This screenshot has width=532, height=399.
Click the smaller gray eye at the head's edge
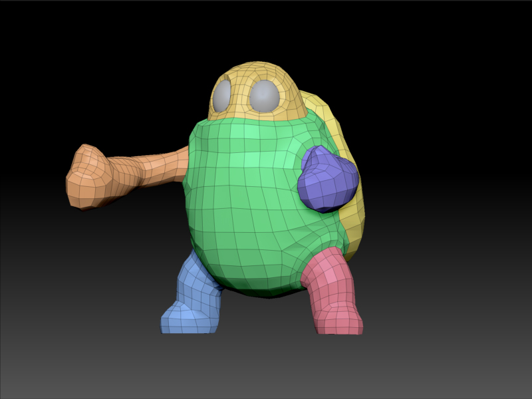point(221,96)
